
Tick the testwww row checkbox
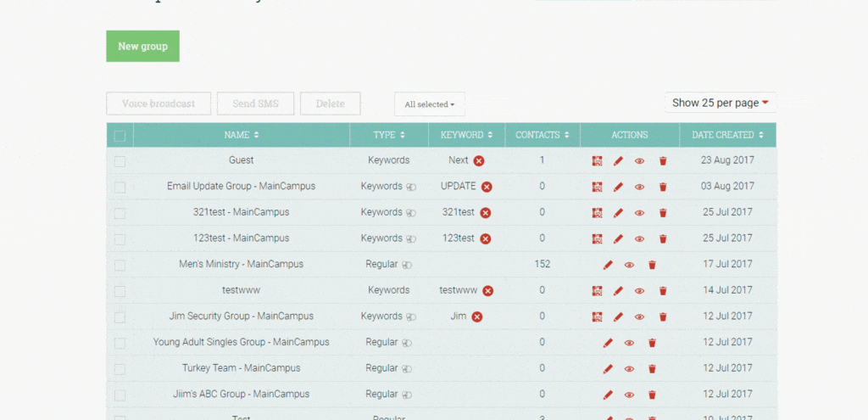click(x=120, y=291)
